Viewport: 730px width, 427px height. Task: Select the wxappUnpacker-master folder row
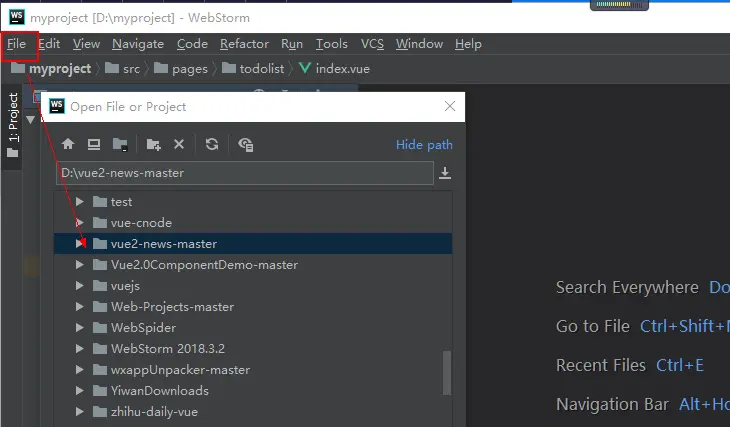(x=253, y=370)
